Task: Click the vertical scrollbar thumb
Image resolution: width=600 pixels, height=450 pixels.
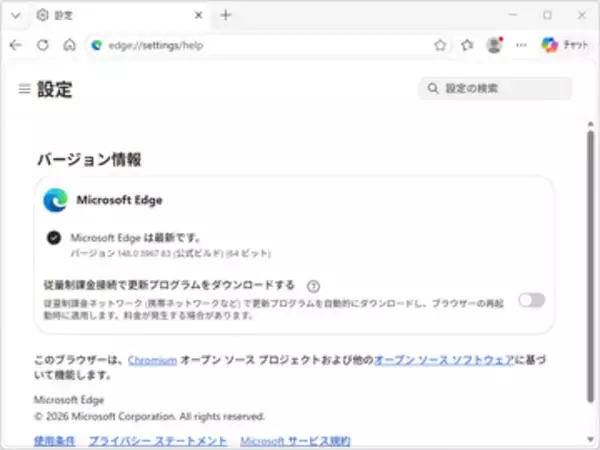Action: [x=590, y=266]
